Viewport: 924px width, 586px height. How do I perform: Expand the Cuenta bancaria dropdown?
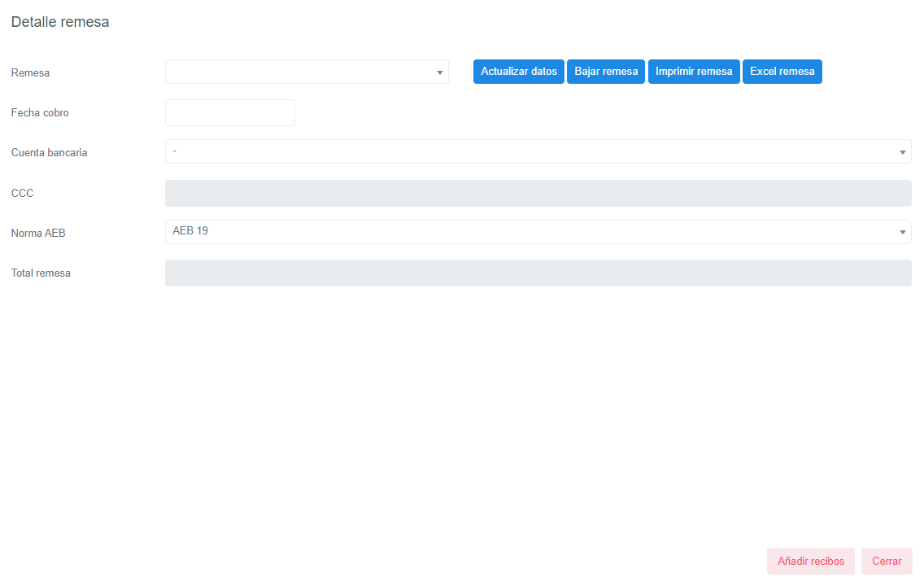point(537,151)
